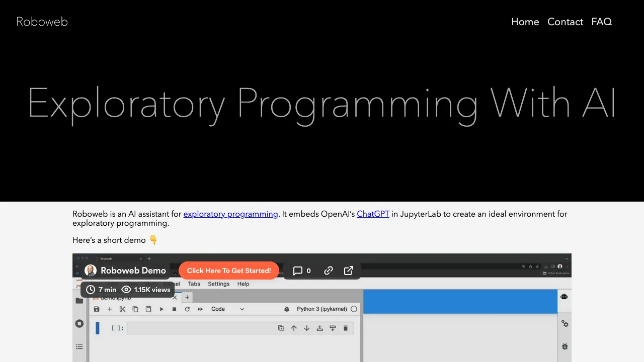Click the interrupt kernel stop square icon
Image resolution: width=644 pixels, height=362 pixels.
[x=174, y=309]
